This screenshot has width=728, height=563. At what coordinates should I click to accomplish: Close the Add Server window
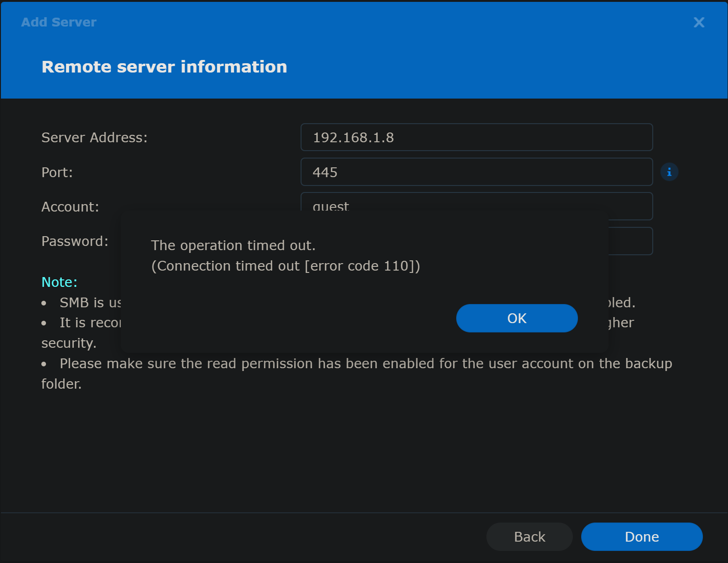click(699, 22)
